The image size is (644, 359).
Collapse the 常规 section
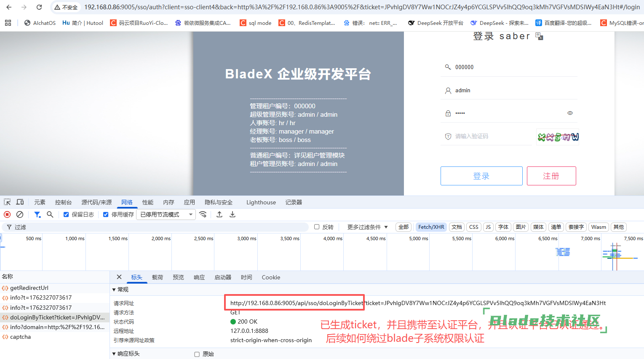114,289
